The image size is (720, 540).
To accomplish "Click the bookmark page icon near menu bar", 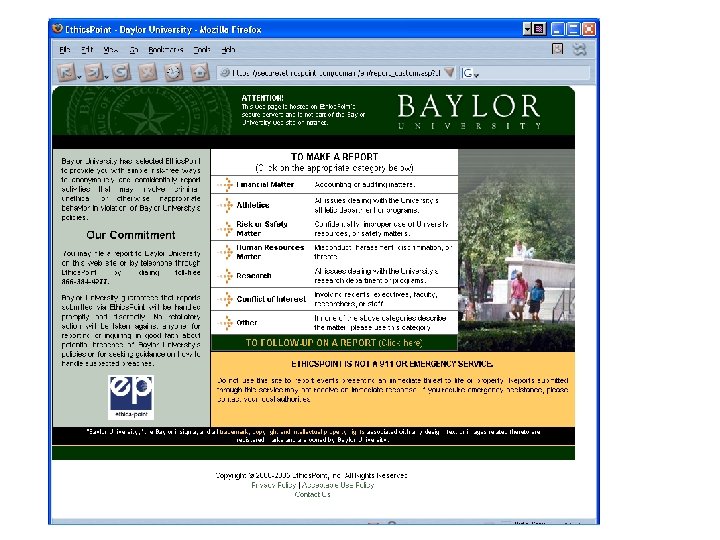I will click(x=557, y=49).
